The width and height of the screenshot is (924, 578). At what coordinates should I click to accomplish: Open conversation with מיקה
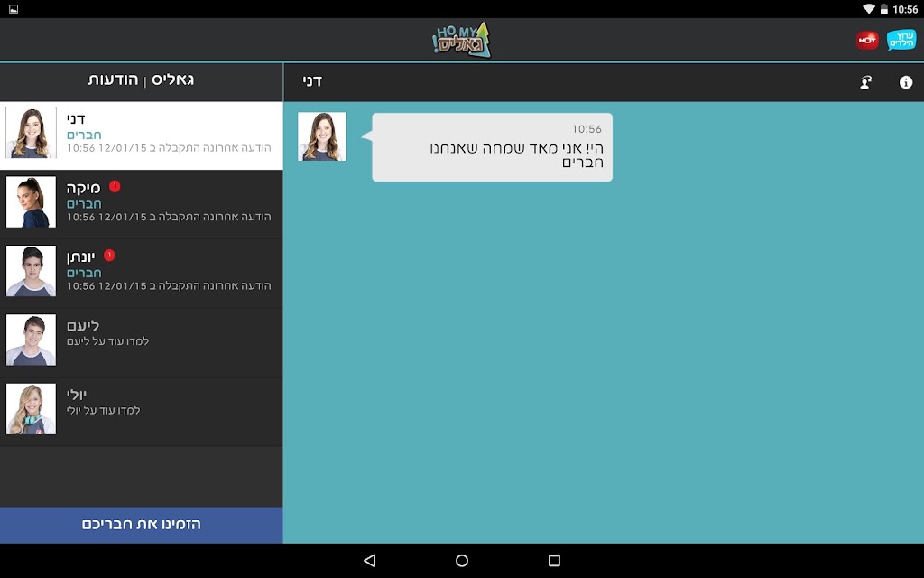(142, 204)
